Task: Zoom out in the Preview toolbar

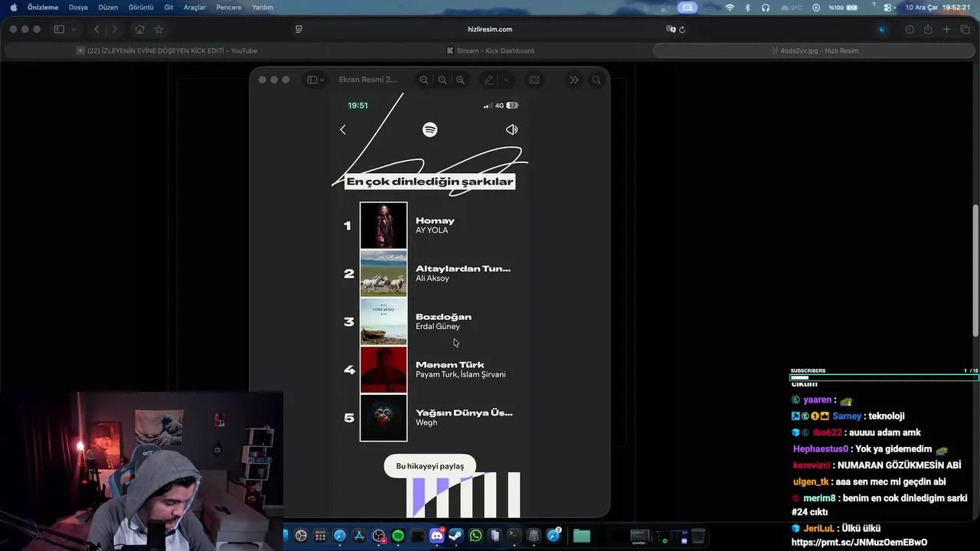Action: pos(424,80)
